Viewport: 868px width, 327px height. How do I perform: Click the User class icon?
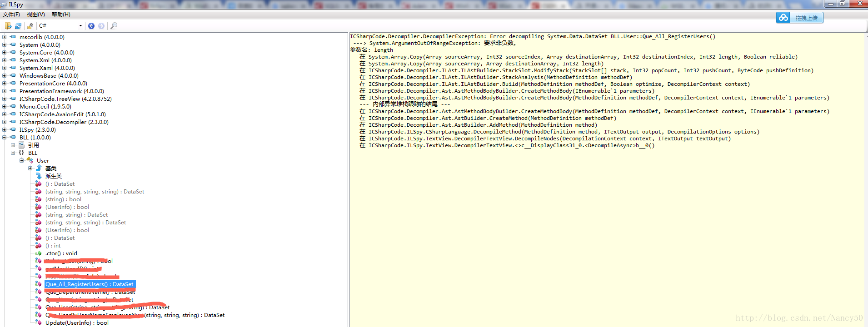coord(30,160)
